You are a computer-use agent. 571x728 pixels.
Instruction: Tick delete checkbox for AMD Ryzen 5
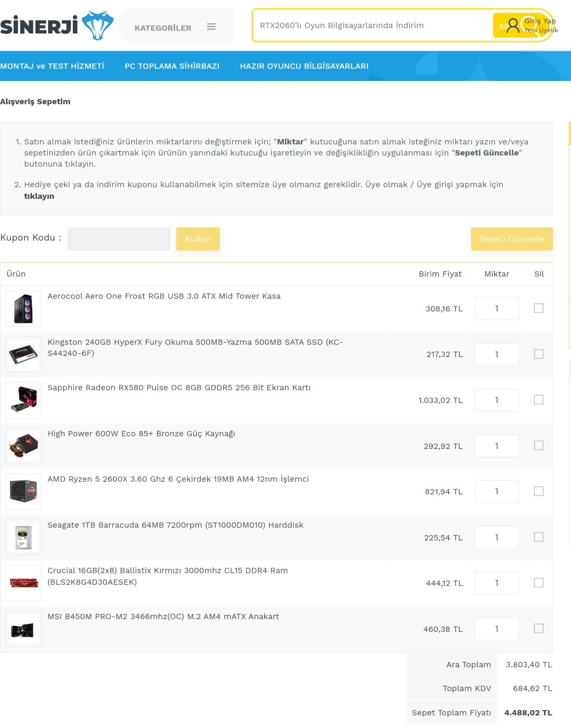click(x=539, y=491)
